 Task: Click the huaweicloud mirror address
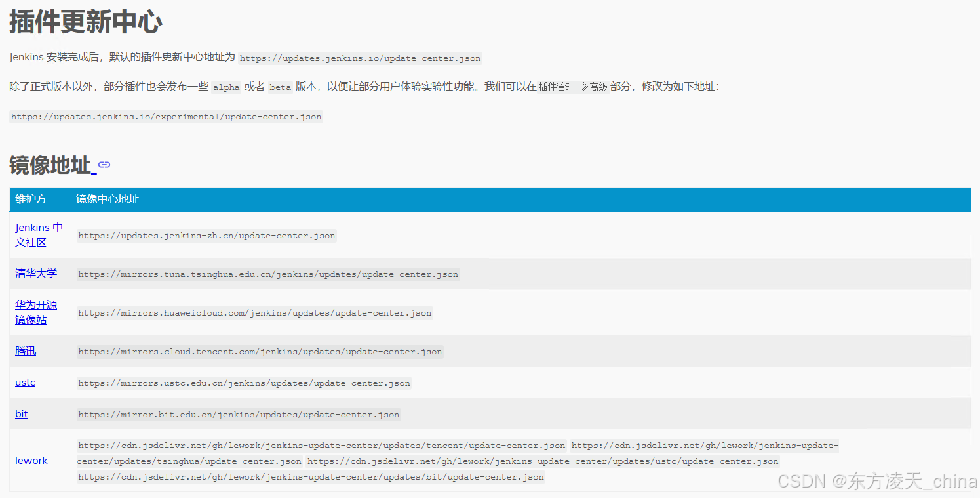click(x=255, y=312)
